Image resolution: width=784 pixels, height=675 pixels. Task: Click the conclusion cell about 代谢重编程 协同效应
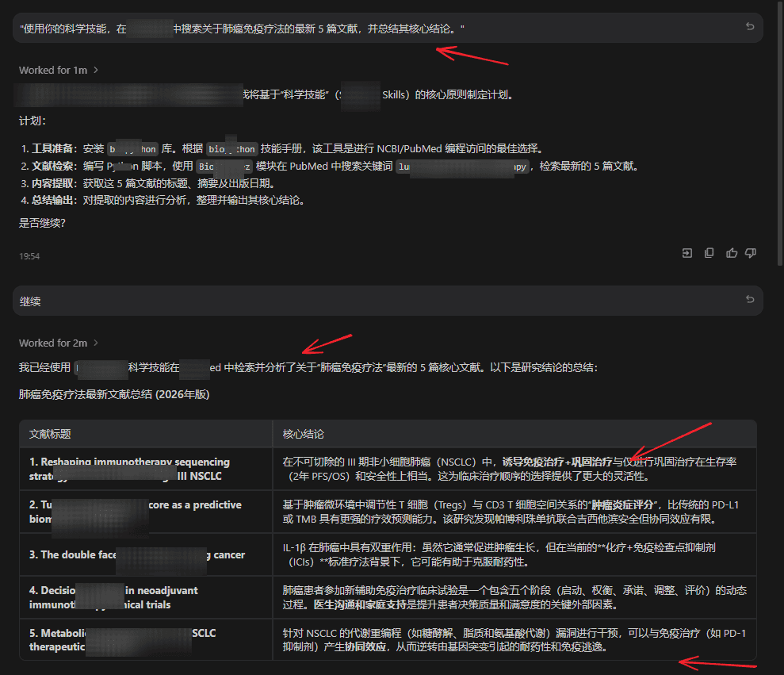click(x=514, y=639)
